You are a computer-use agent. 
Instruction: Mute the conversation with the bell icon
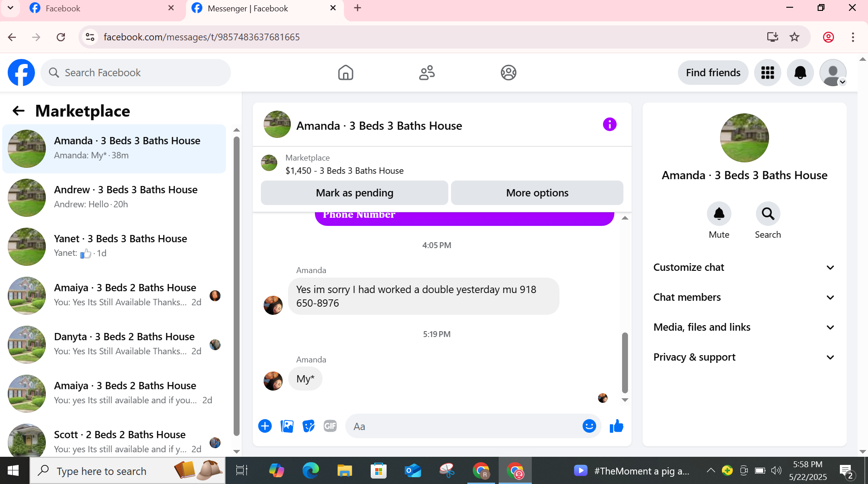[x=719, y=214]
